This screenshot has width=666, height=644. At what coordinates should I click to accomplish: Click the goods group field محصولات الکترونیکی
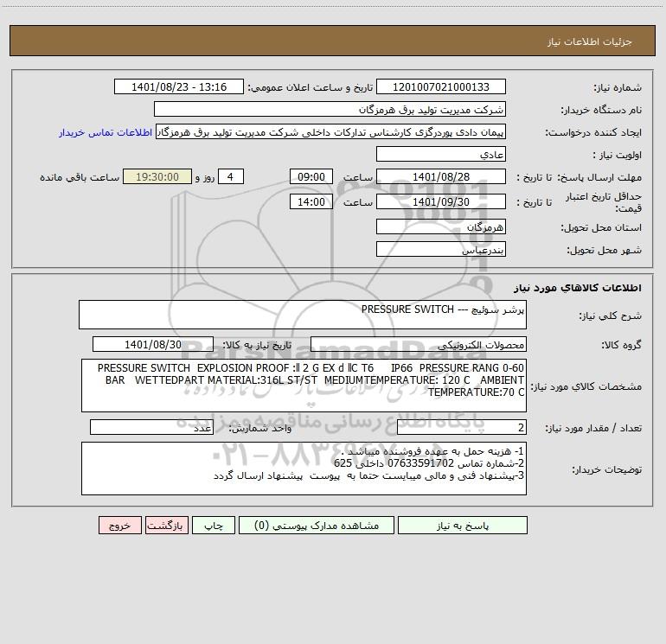[x=419, y=344]
